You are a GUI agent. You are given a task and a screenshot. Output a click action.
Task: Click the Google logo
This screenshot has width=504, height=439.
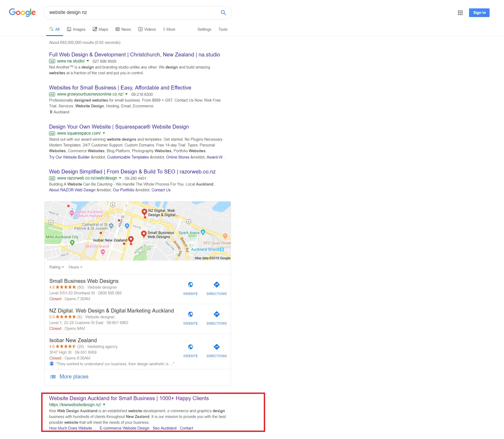tap(22, 12)
